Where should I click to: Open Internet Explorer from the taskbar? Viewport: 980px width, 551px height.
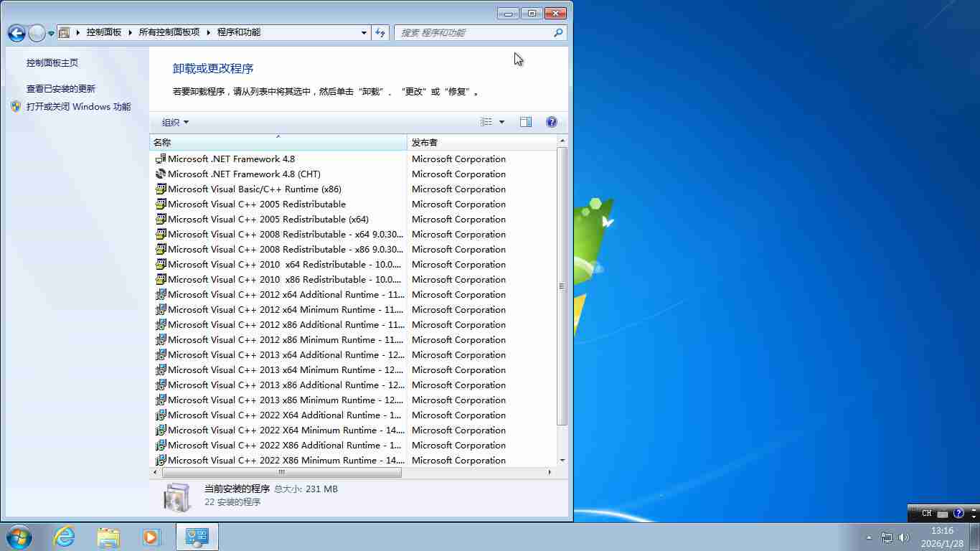[65, 537]
